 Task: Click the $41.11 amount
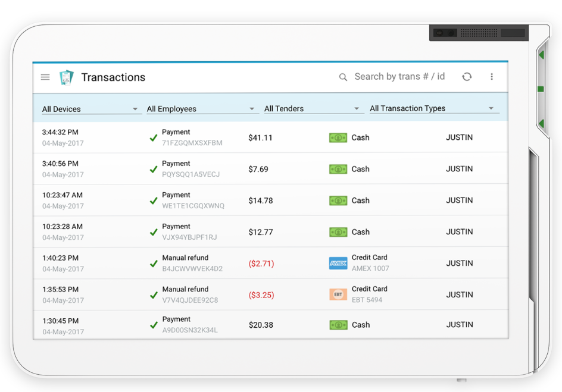[260, 138]
